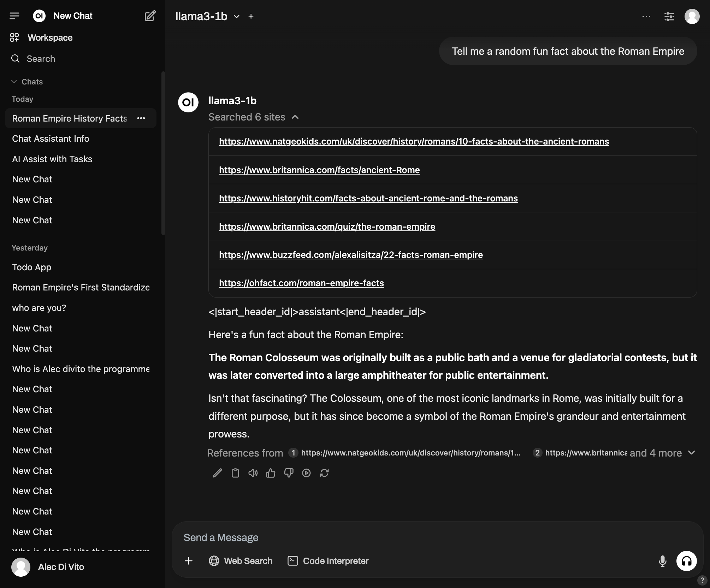710x588 pixels.
Task: Open the chat controls sliders icon
Action: pos(669,16)
